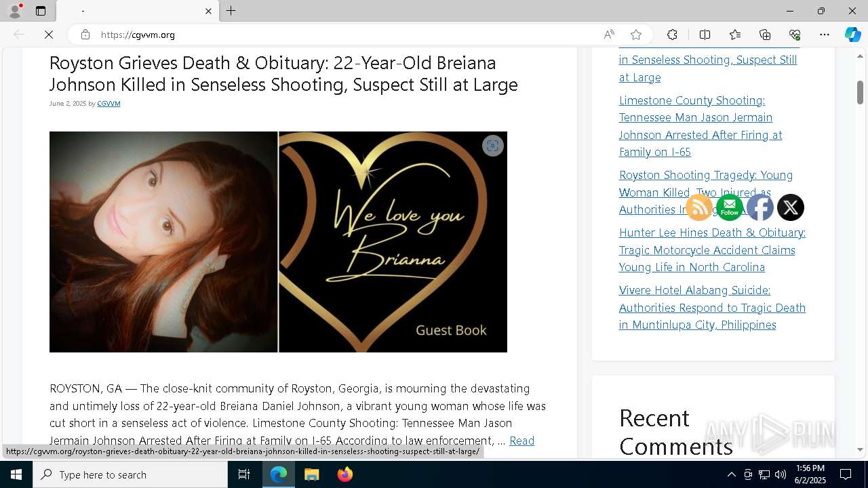This screenshot has width=868, height=488.
Task: Launch Firefox from the taskbar
Action: pos(345,474)
